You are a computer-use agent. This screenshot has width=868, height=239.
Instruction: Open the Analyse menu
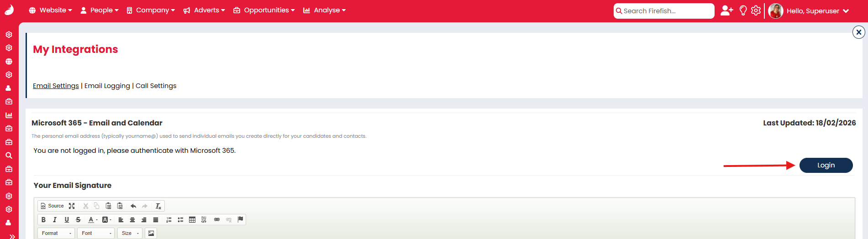point(324,10)
